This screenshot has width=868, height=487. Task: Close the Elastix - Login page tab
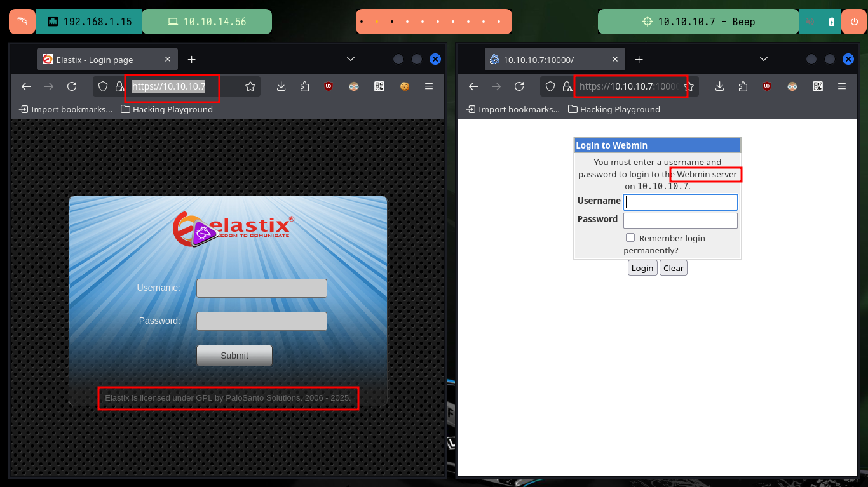168,59
